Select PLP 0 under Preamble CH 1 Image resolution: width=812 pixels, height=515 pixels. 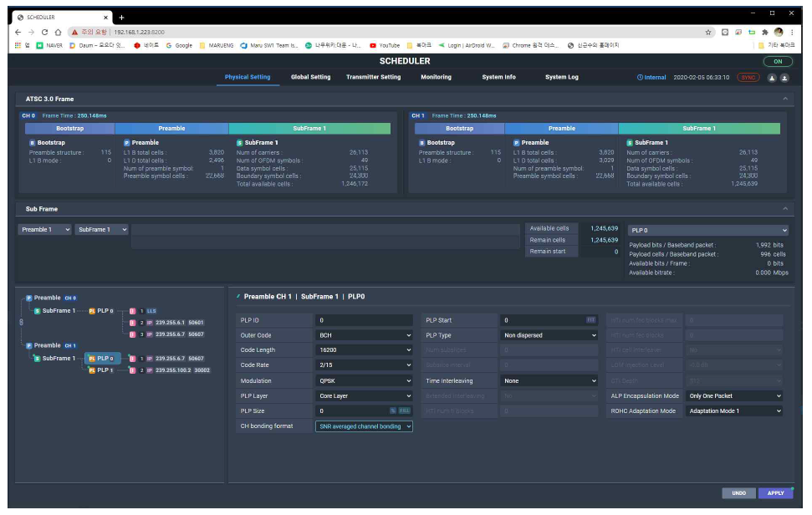(x=103, y=359)
